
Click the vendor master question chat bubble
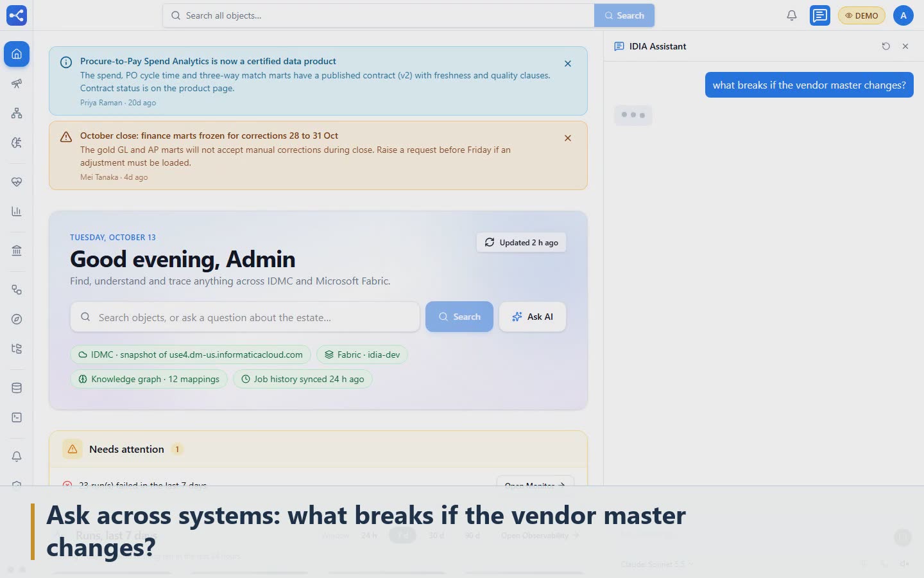809,85
